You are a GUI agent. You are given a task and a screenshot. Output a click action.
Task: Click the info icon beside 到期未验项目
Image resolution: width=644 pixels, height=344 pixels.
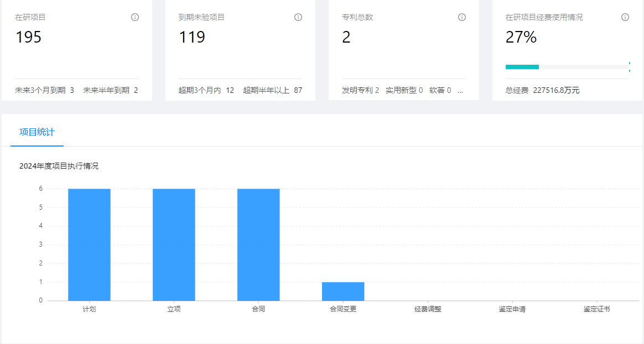point(298,17)
